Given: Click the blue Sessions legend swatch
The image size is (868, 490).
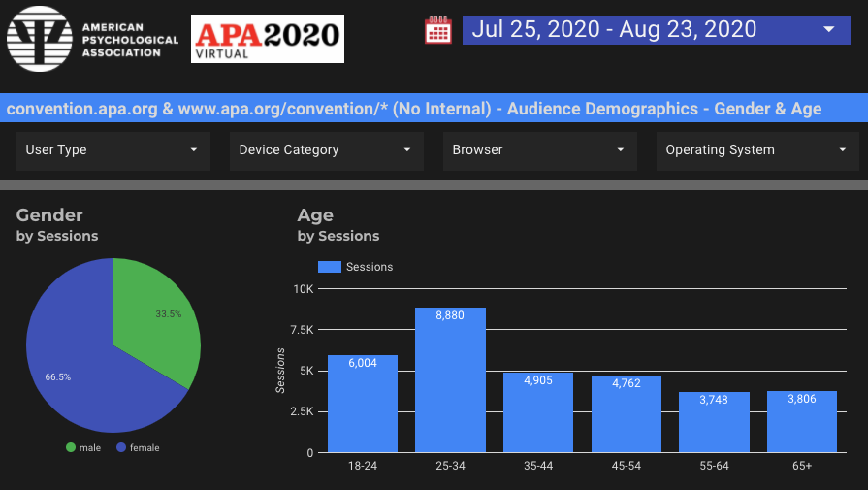Looking at the screenshot, I should click(330, 267).
